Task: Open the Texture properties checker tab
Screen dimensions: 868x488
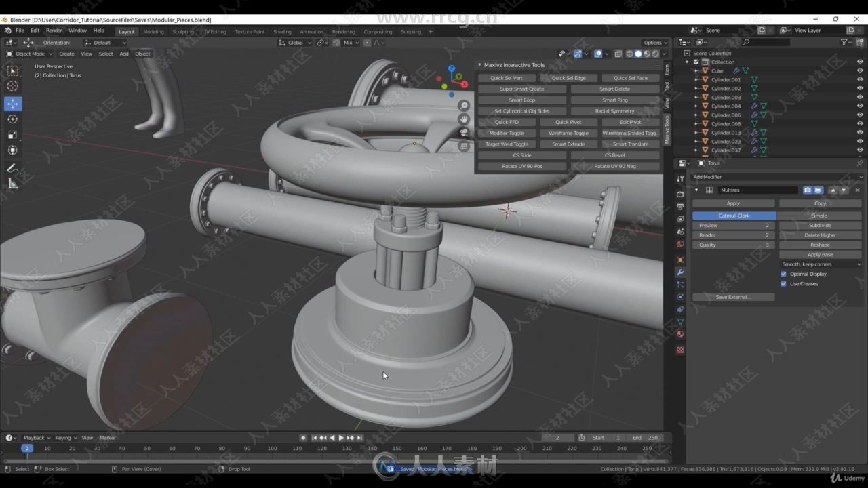Action: (x=680, y=350)
